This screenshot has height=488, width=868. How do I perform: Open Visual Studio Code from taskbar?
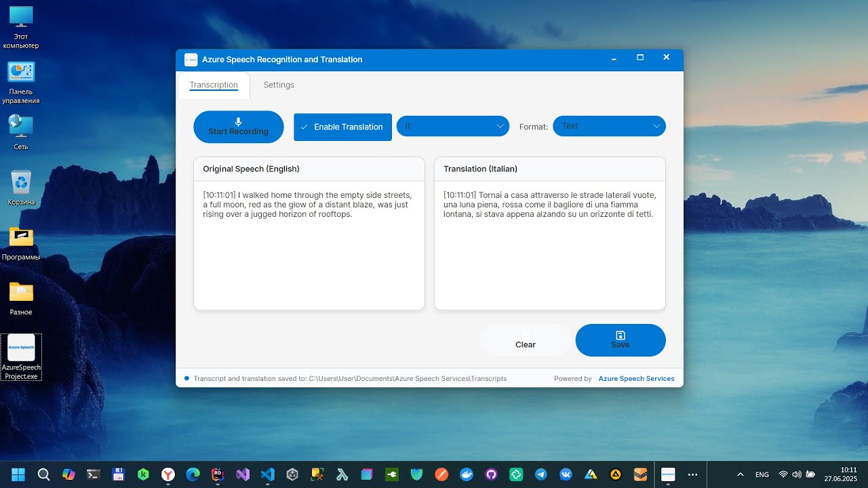pos(268,474)
